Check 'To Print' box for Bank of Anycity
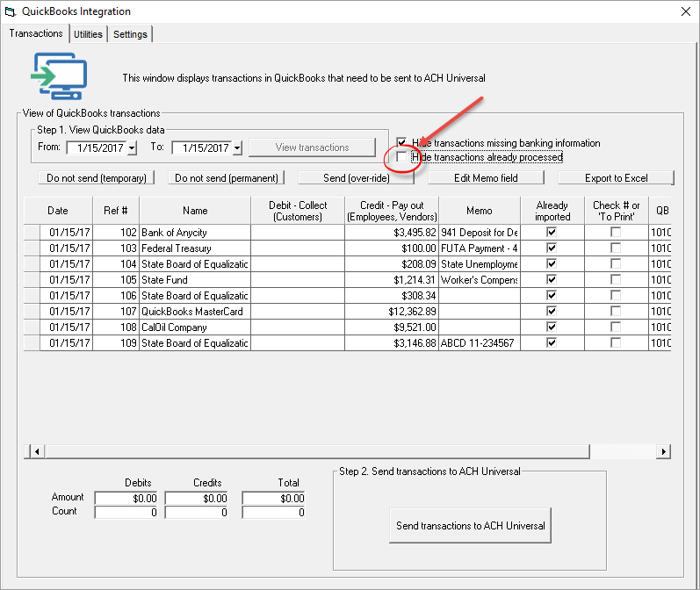 click(x=616, y=232)
